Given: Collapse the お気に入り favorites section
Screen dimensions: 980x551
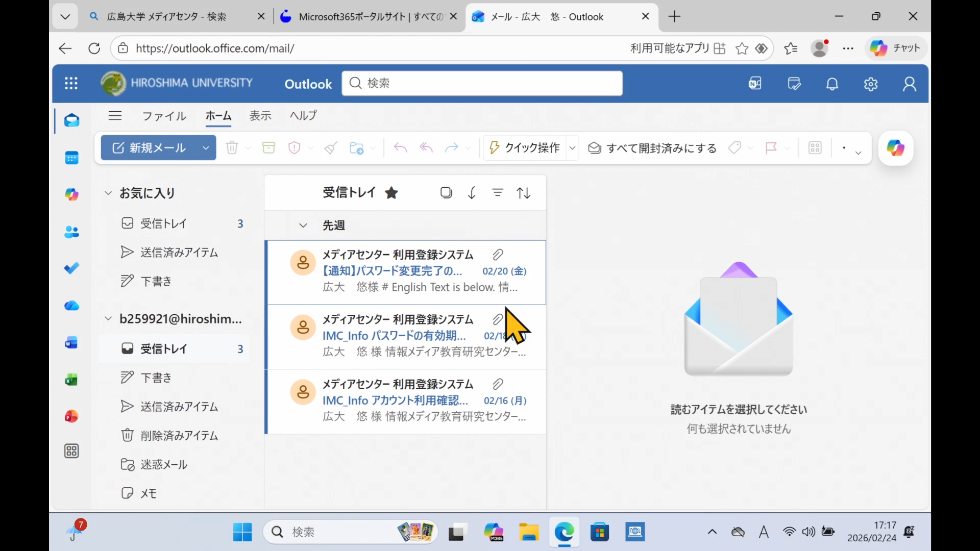Looking at the screenshot, I should pos(108,193).
